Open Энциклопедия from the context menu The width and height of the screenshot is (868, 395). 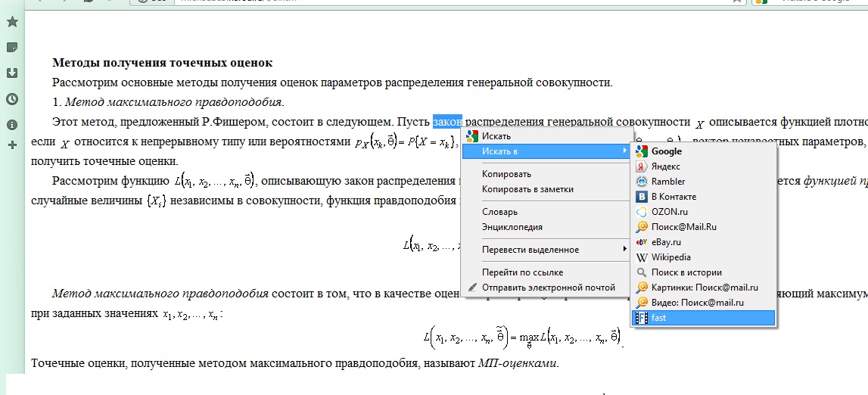pyautogui.click(x=547, y=227)
